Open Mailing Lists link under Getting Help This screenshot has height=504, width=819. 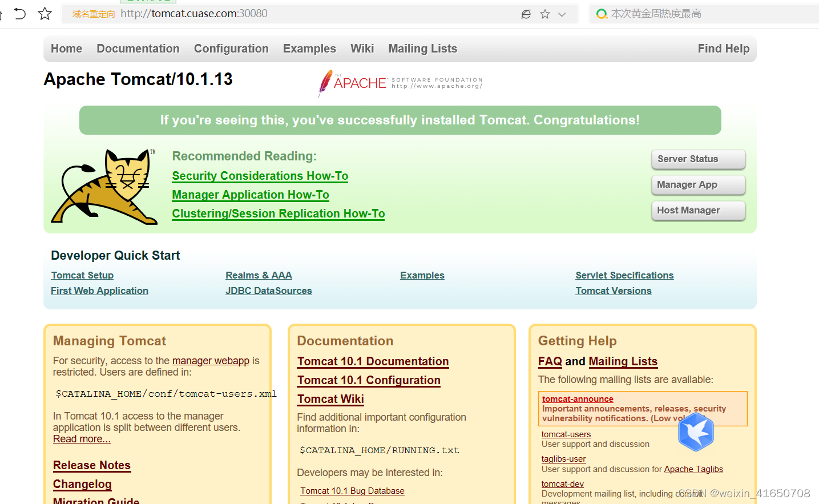(x=623, y=362)
